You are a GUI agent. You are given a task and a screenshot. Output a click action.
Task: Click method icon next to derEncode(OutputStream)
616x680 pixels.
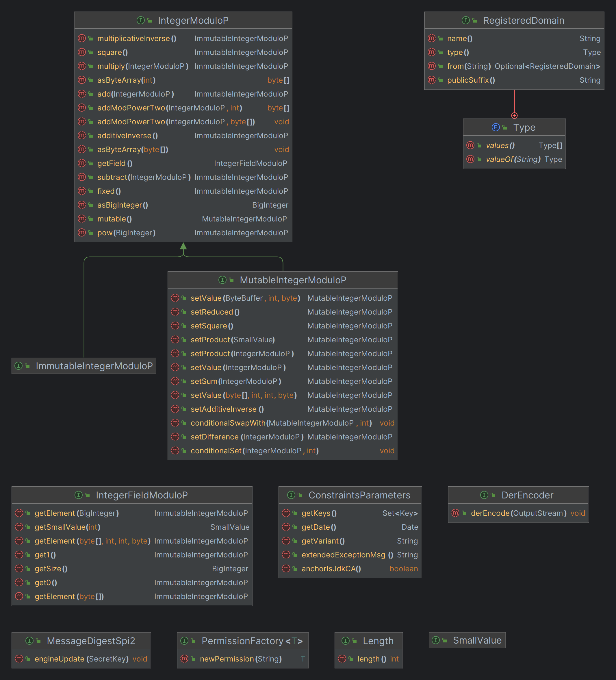pos(455,513)
